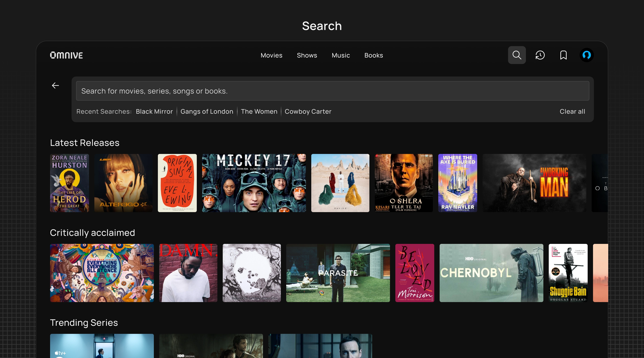
Task: Click the search magnifier icon
Action: [x=517, y=55]
